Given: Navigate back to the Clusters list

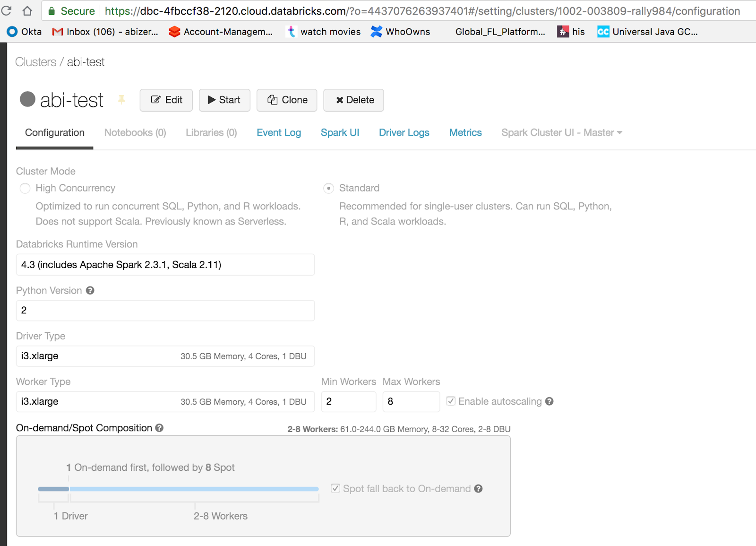Looking at the screenshot, I should point(35,61).
